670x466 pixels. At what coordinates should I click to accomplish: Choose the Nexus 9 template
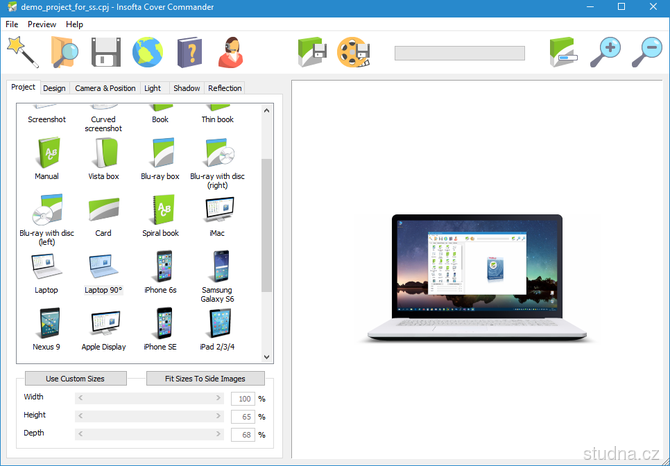tap(46, 329)
